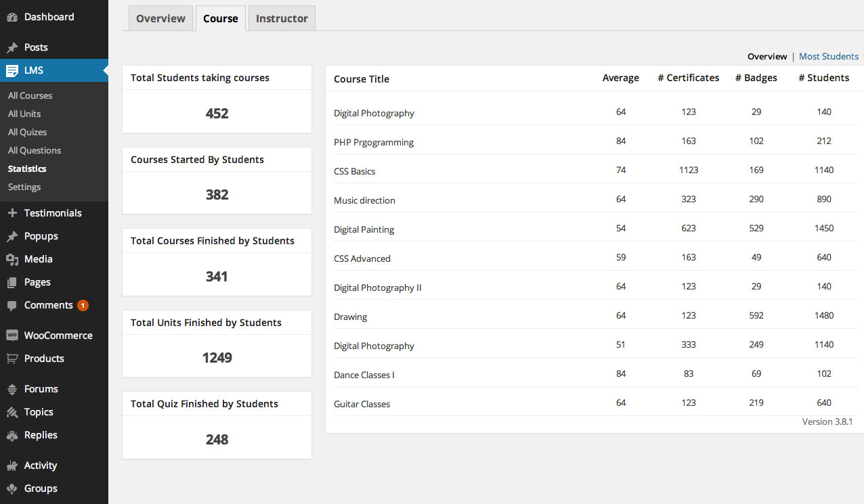Click the Products cart icon
The height and width of the screenshot is (504, 864).
click(12, 359)
